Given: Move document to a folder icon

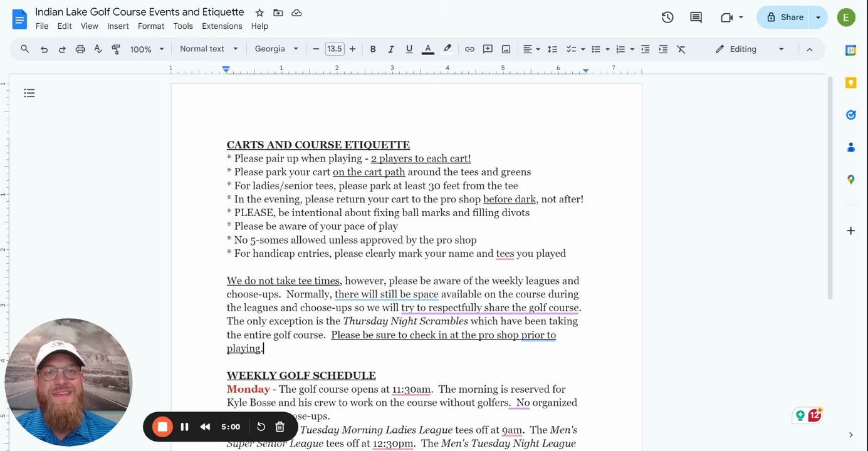Looking at the screenshot, I should coord(278,13).
